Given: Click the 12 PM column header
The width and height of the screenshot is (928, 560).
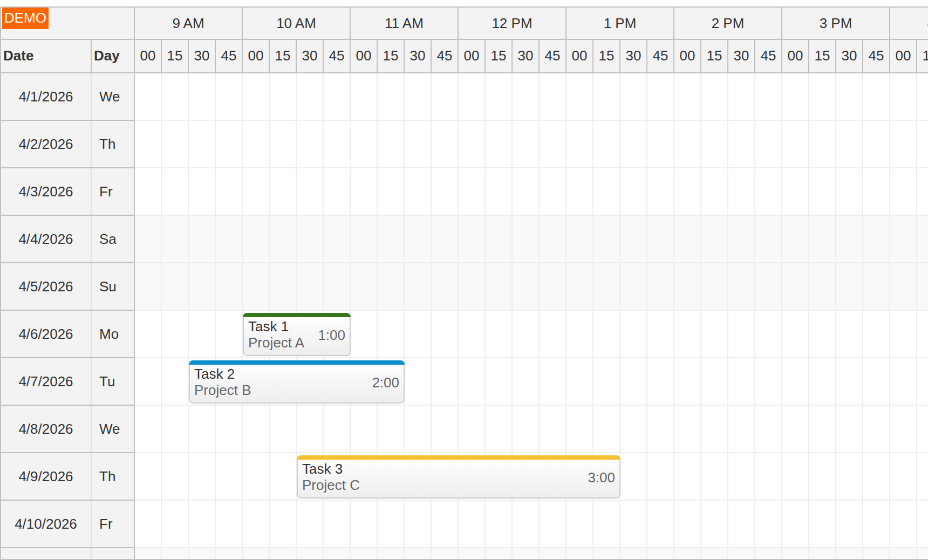Looking at the screenshot, I should pos(511,23).
